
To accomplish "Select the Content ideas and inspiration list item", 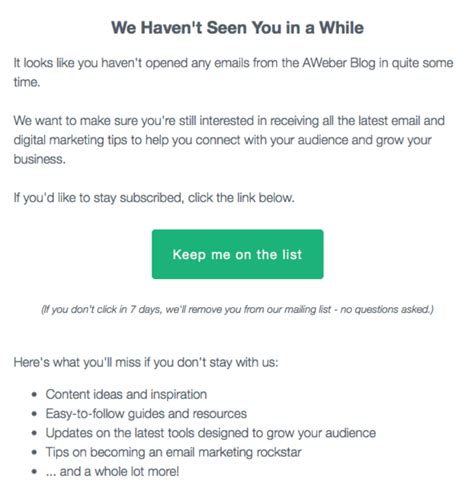I will click(x=126, y=394).
